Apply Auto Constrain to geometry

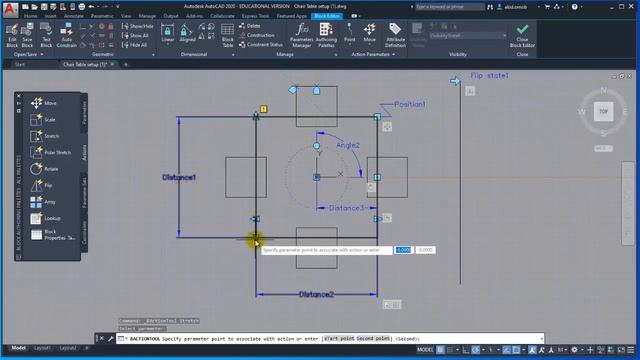[67, 36]
